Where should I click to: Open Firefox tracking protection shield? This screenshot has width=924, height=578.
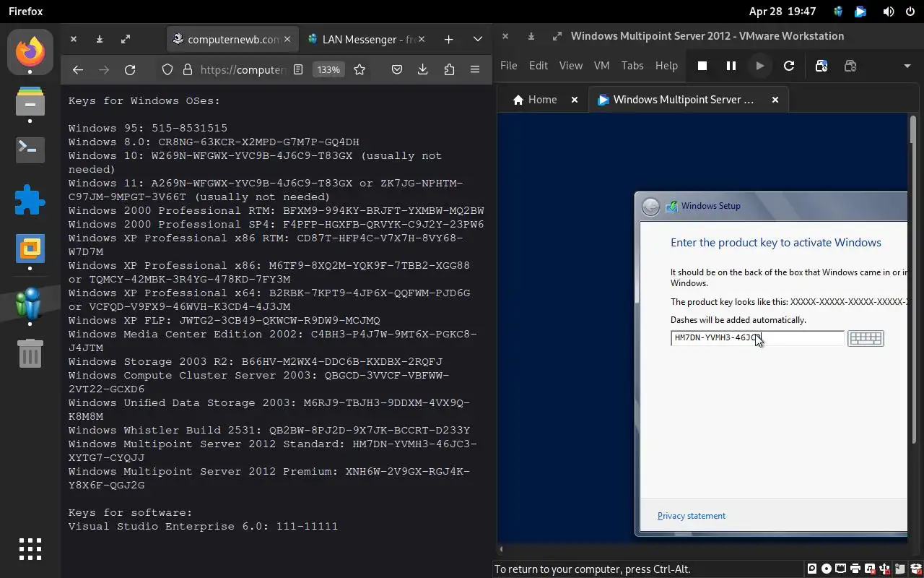[x=167, y=69]
